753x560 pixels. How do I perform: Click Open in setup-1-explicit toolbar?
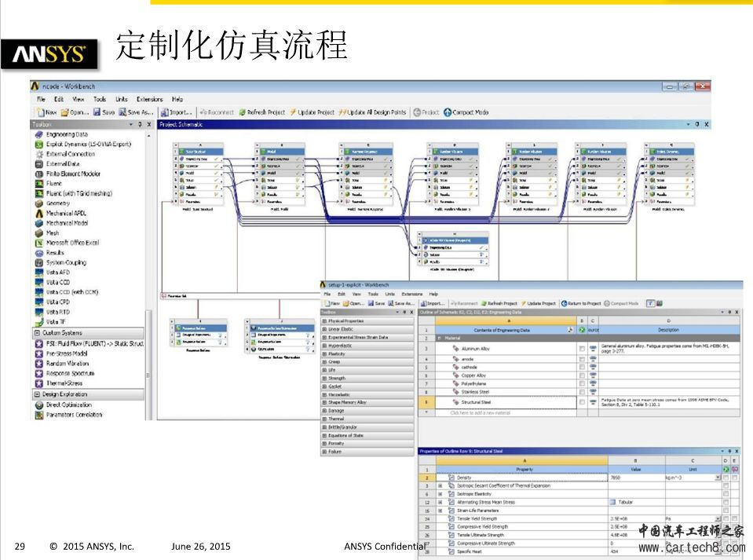[x=353, y=303]
